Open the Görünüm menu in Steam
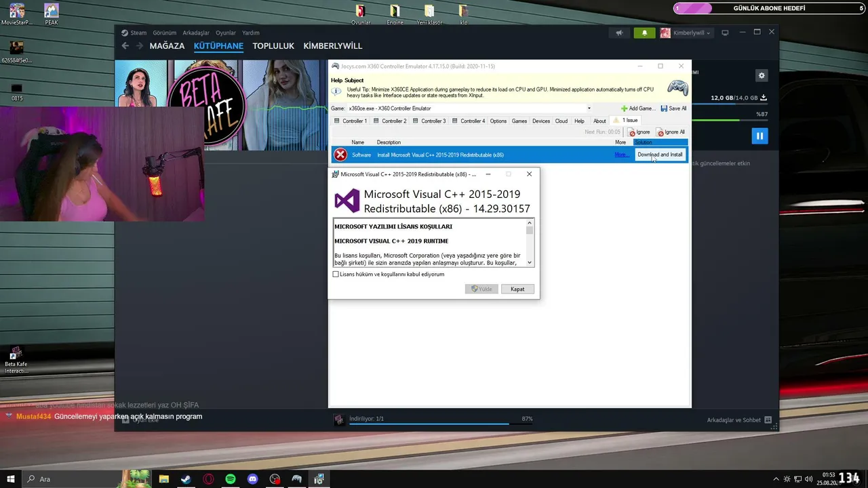This screenshot has height=488, width=868. point(165,33)
